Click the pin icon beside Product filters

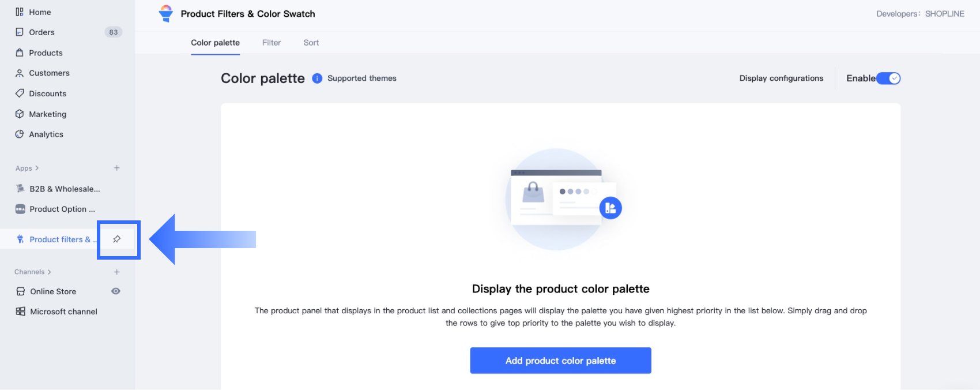click(117, 239)
